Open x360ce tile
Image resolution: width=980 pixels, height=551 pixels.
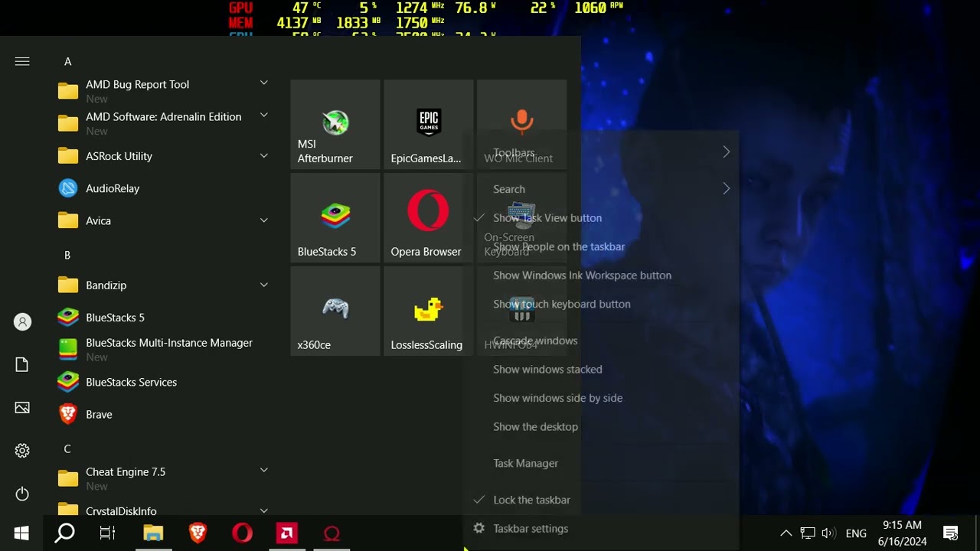pyautogui.click(x=335, y=311)
